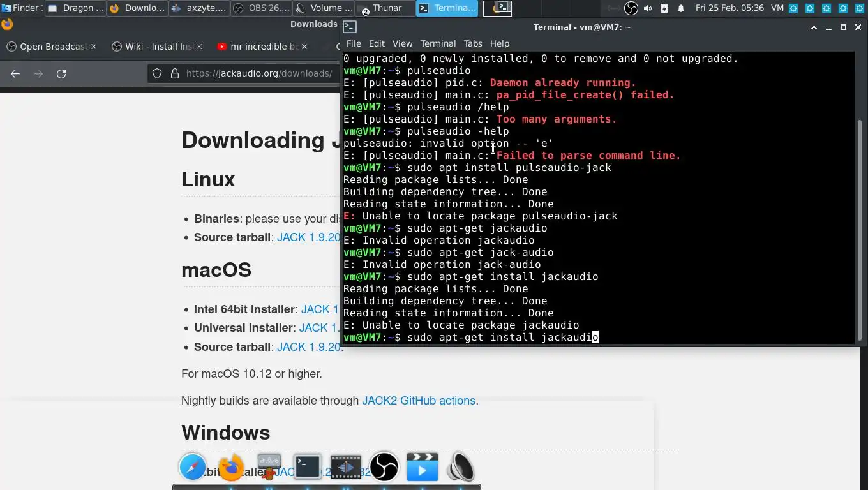Reload the jackaudio.org page
This screenshot has width=868, height=490.
61,74
